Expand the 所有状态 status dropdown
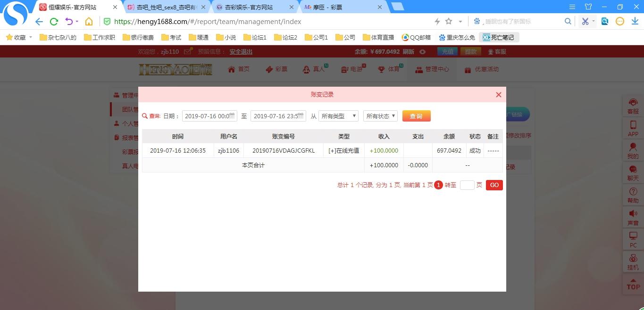This screenshot has height=310, width=644. (x=380, y=116)
